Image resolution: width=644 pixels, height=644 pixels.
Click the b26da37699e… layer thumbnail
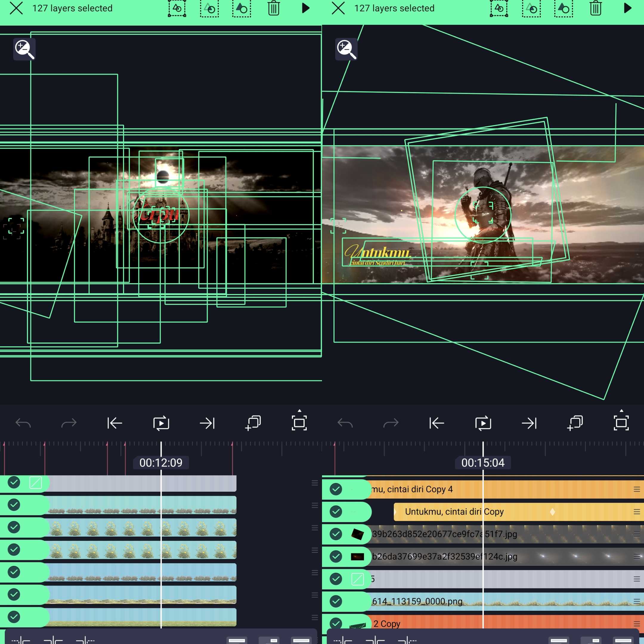pyautogui.click(x=357, y=556)
